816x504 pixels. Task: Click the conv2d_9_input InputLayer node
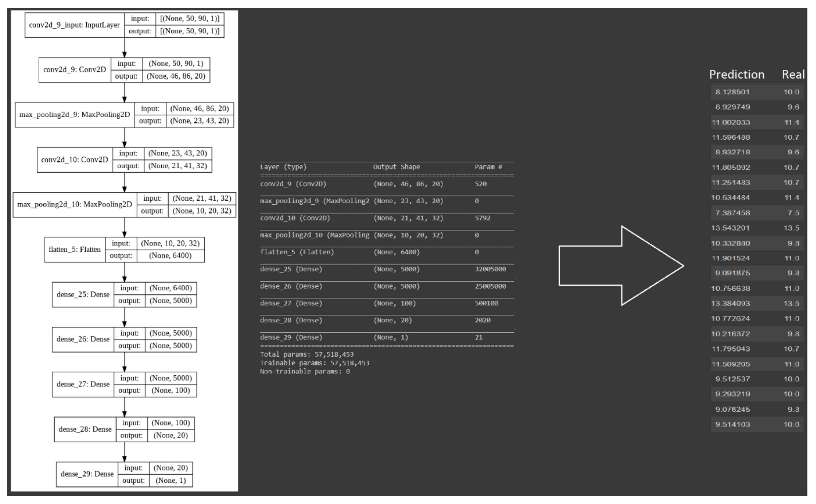(74, 25)
